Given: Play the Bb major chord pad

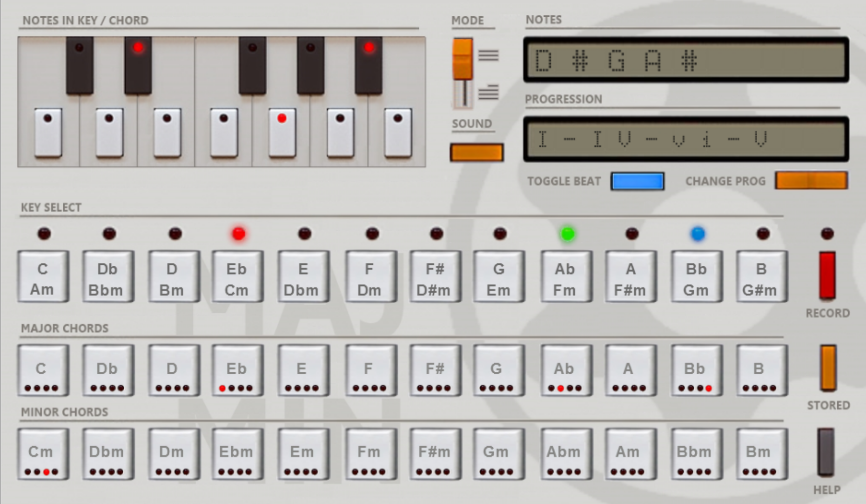Looking at the screenshot, I should pyautogui.click(x=697, y=370).
